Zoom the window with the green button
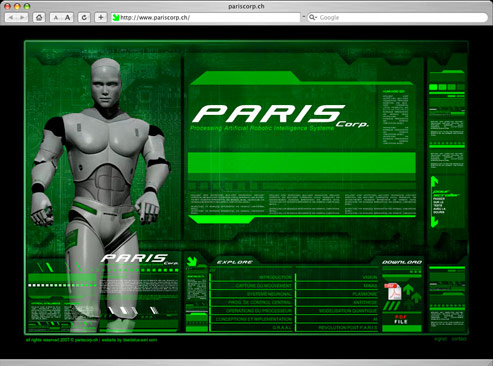 coord(27,6)
